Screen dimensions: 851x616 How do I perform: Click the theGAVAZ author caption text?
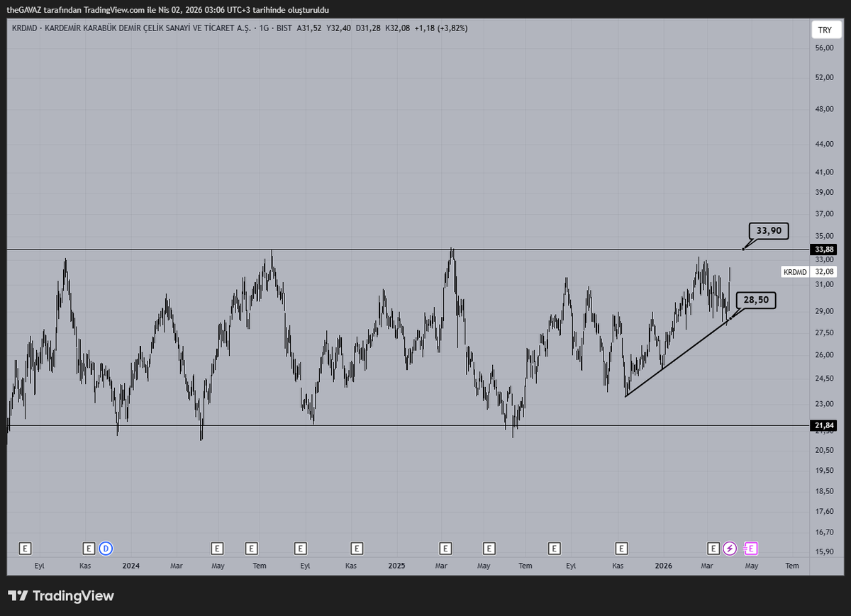[x=168, y=10]
